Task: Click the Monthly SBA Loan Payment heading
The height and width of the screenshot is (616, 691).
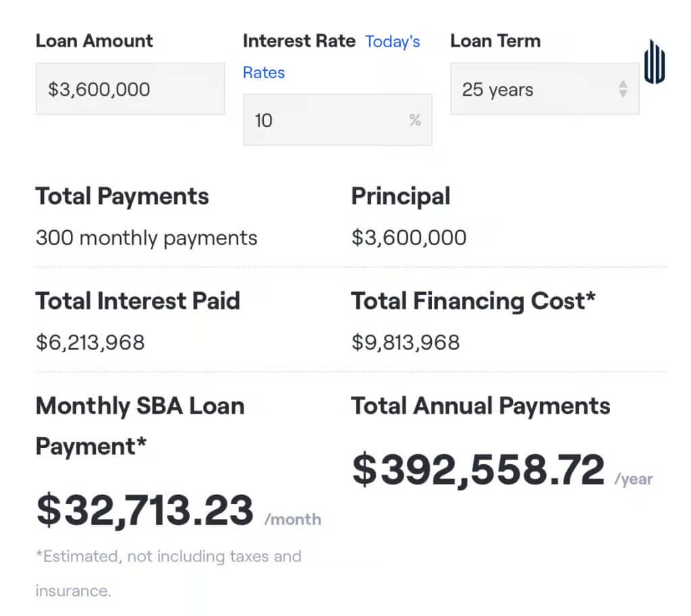Action: (x=140, y=426)
